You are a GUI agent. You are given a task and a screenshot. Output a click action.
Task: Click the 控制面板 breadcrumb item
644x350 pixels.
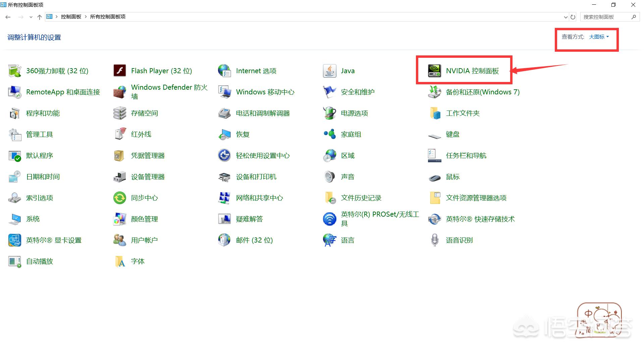[71, 17]
